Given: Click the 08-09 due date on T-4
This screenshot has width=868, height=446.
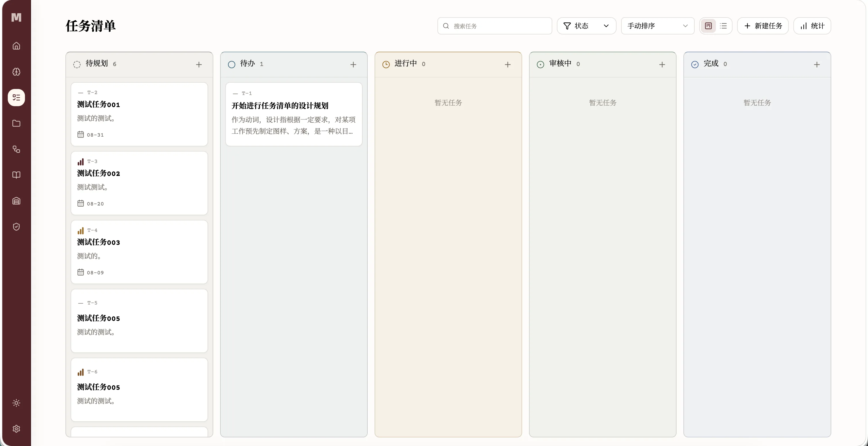Looking at the screenshot, I should 95,273.
